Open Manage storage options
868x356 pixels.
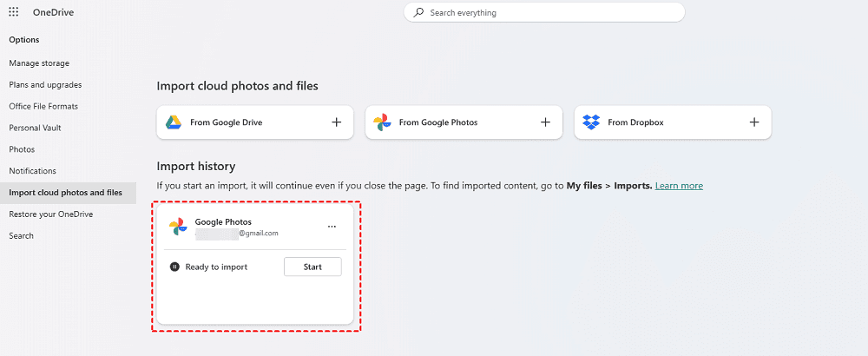(39, 63)
